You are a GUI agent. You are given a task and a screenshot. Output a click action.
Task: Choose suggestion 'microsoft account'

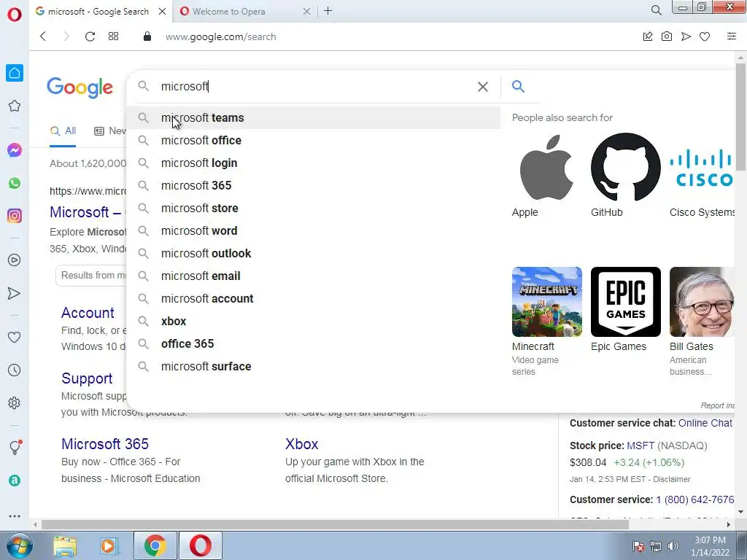click(x=314, y=298)
